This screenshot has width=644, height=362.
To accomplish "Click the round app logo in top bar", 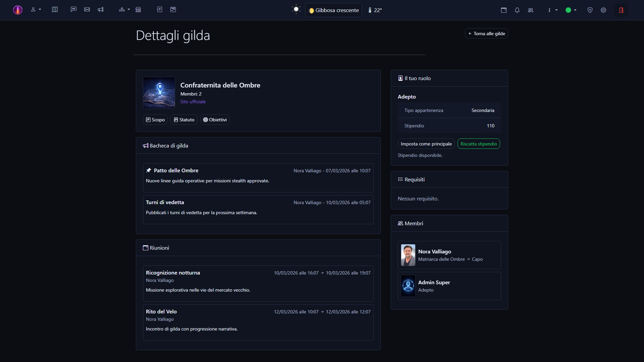I will 18,10.
